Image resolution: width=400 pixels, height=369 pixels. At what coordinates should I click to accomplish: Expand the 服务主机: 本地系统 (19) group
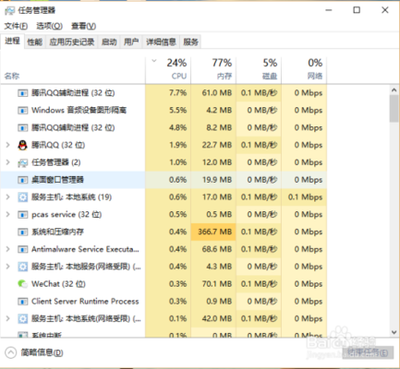tap(8, 197)
